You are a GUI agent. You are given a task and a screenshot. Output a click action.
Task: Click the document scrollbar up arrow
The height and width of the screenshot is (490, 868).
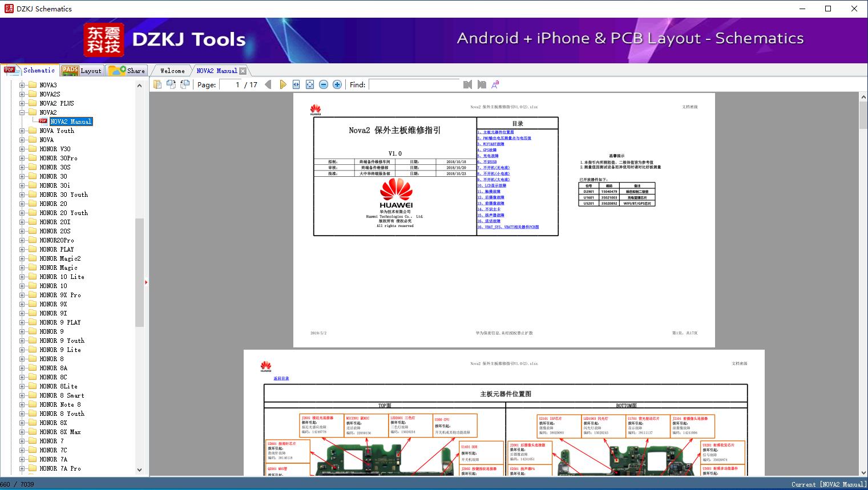863,98
